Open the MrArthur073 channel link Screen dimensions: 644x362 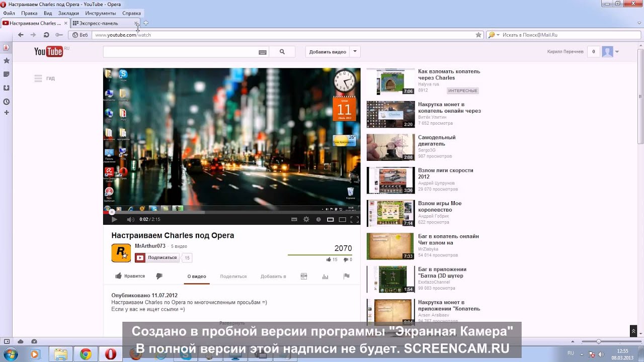click(x=150, y=246)
